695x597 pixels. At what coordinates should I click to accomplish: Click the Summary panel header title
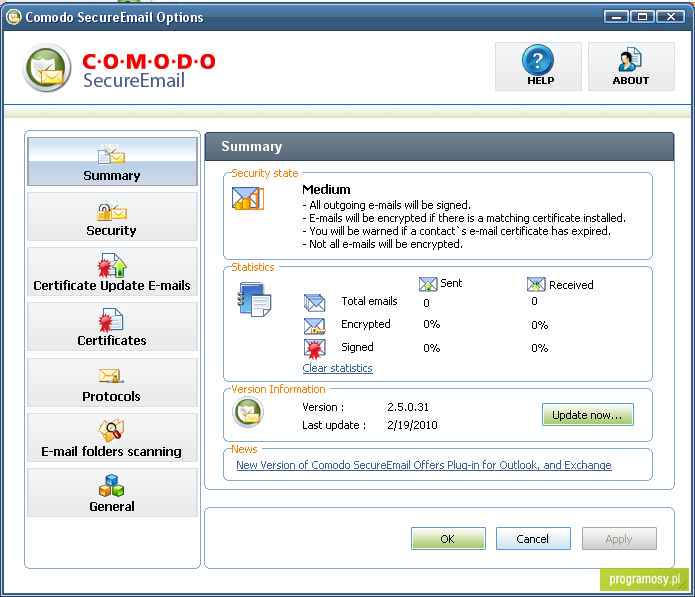251,146
